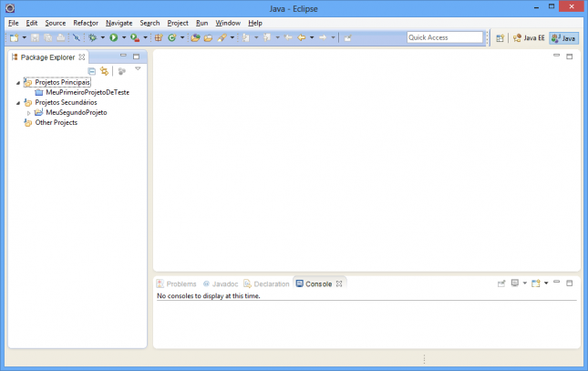Screen dimensions: 588x371
Task: Open the Project menu
Action: (178, 23)
